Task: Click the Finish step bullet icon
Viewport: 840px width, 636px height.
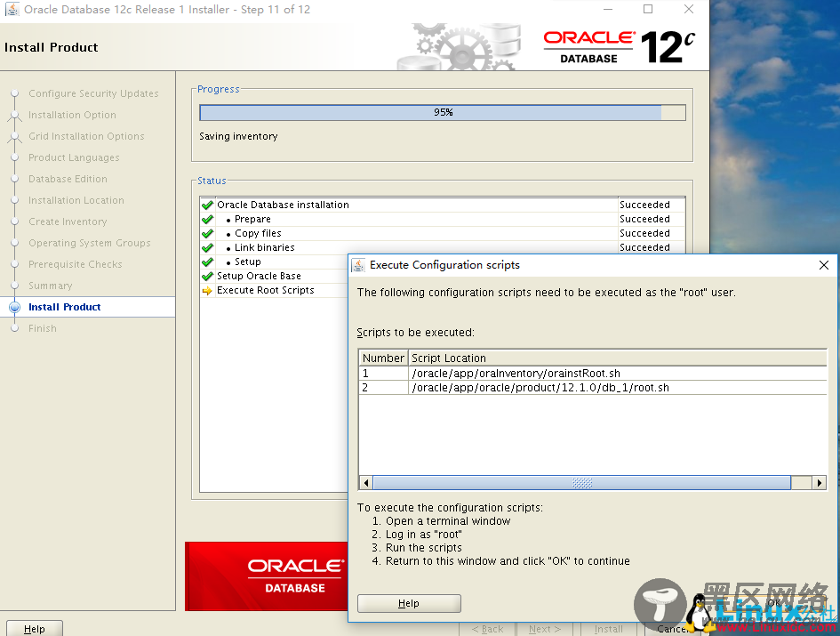Action: tap(15, 328)
